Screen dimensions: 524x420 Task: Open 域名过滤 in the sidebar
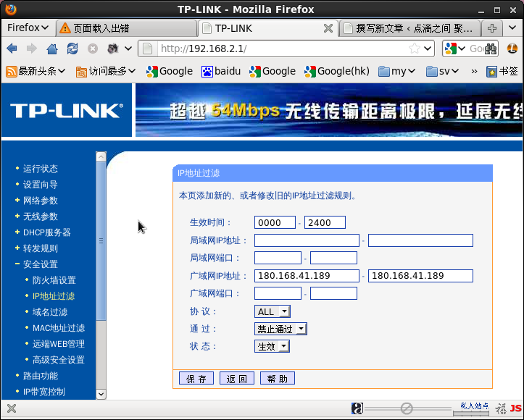click(50, 312)
